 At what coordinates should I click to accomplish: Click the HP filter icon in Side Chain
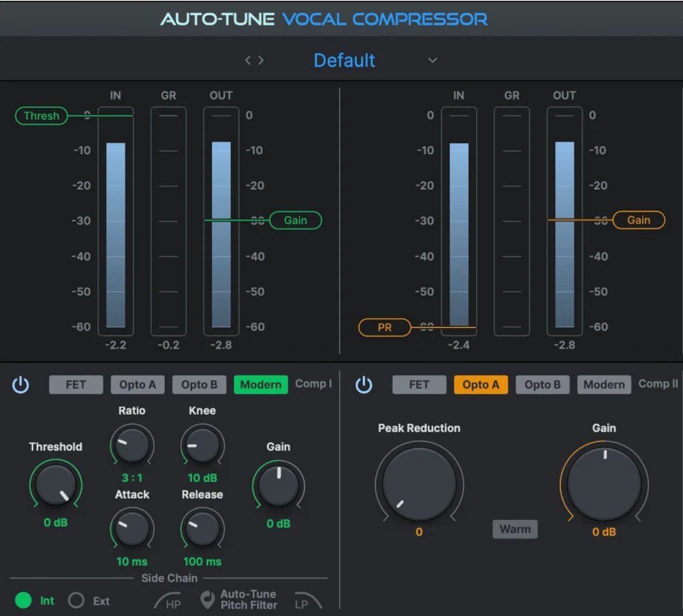click(x=167, y=600)
